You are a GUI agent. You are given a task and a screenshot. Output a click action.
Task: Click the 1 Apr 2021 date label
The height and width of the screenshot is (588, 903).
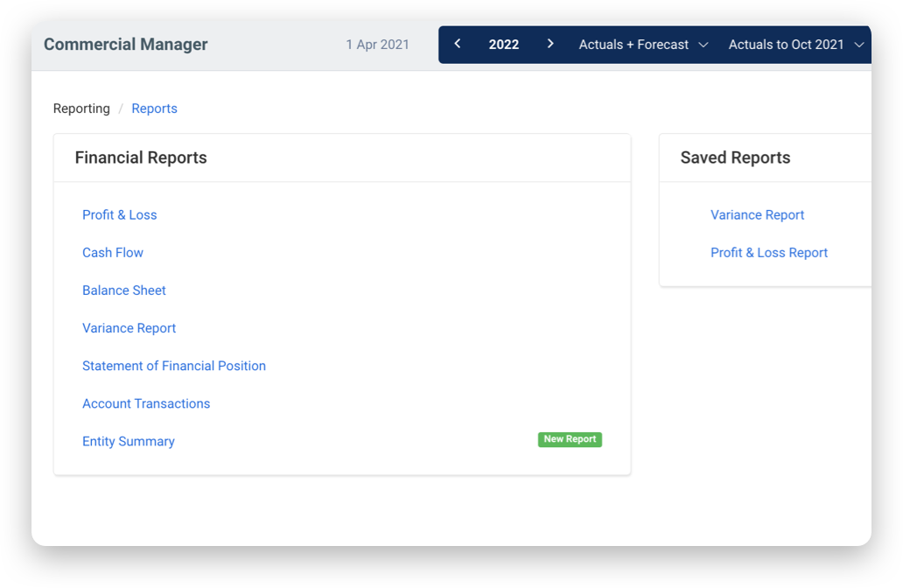378,44
